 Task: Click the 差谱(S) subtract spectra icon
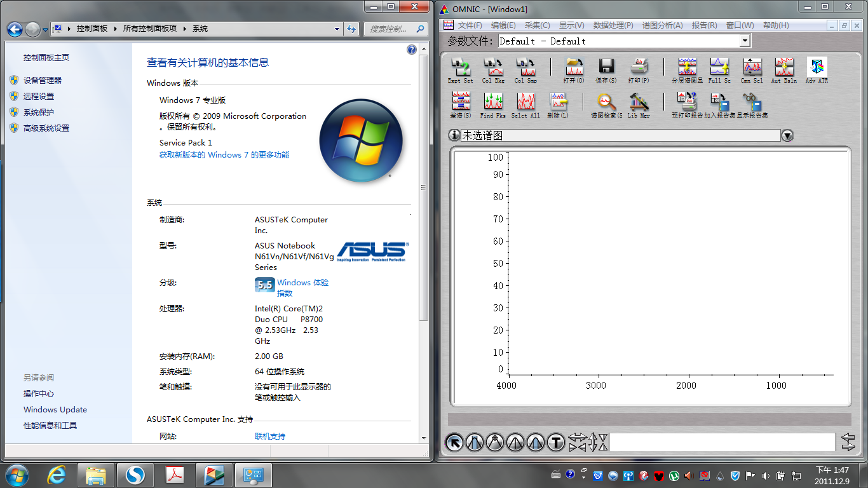[460, 105]
